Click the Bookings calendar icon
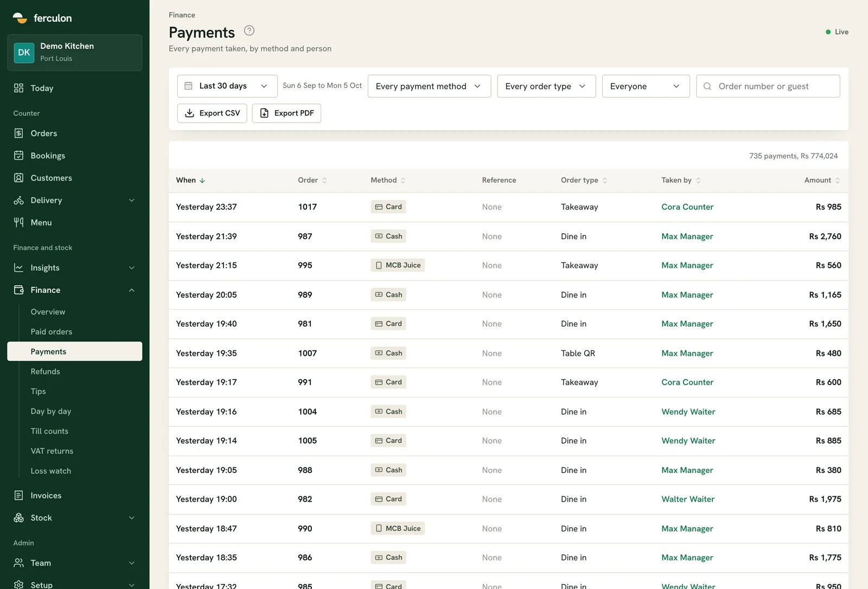 tap(18, 156)
